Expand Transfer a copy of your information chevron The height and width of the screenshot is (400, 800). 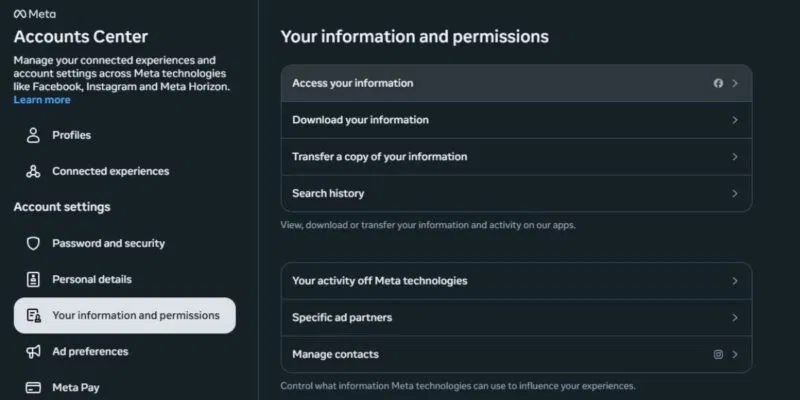click(x=735, y=157)
